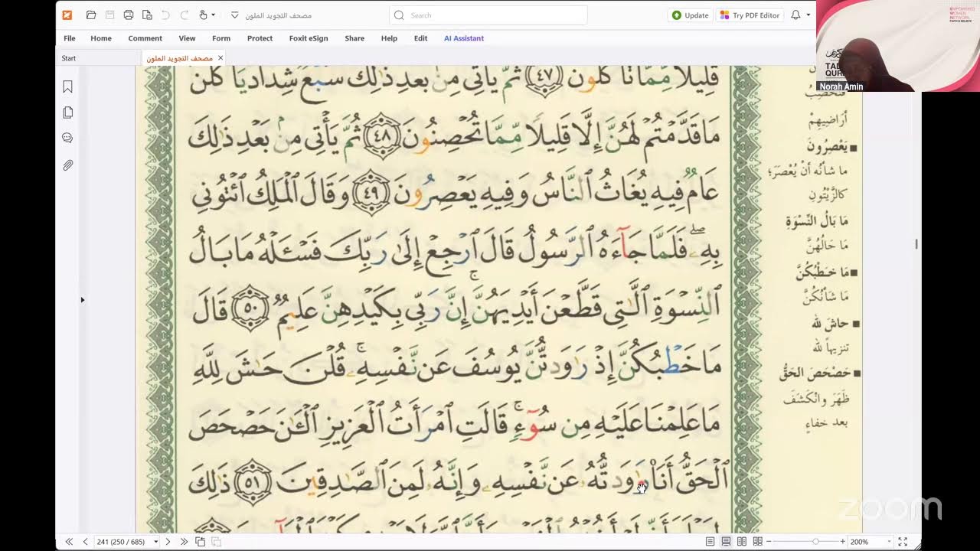Close the مصحف التجويد الملون document tab

click(220, 58)
